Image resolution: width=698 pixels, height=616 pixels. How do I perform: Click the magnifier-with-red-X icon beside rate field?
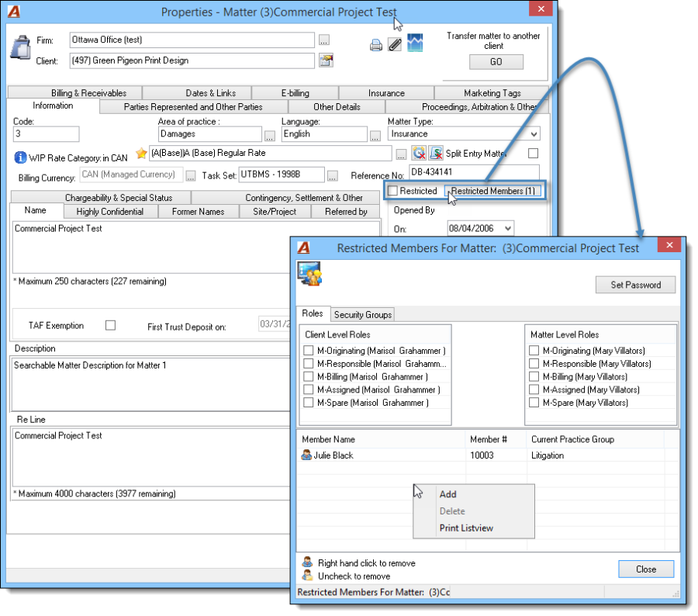point(419,153)
